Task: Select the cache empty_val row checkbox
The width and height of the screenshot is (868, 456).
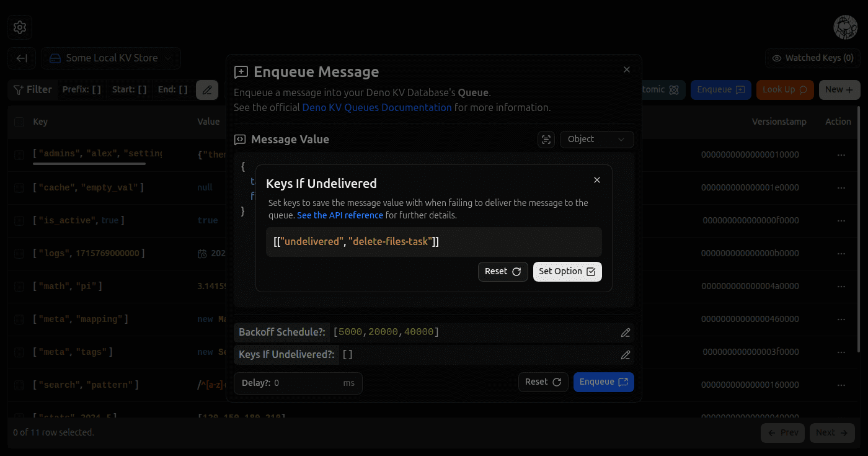Action: click(x=19, y=187)
